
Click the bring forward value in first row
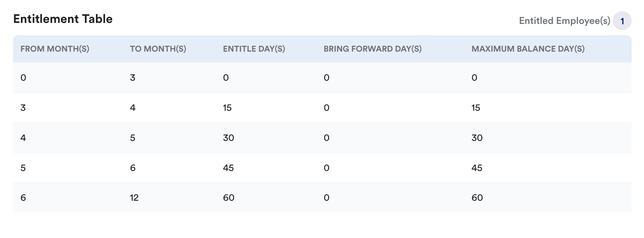(326, 78)
